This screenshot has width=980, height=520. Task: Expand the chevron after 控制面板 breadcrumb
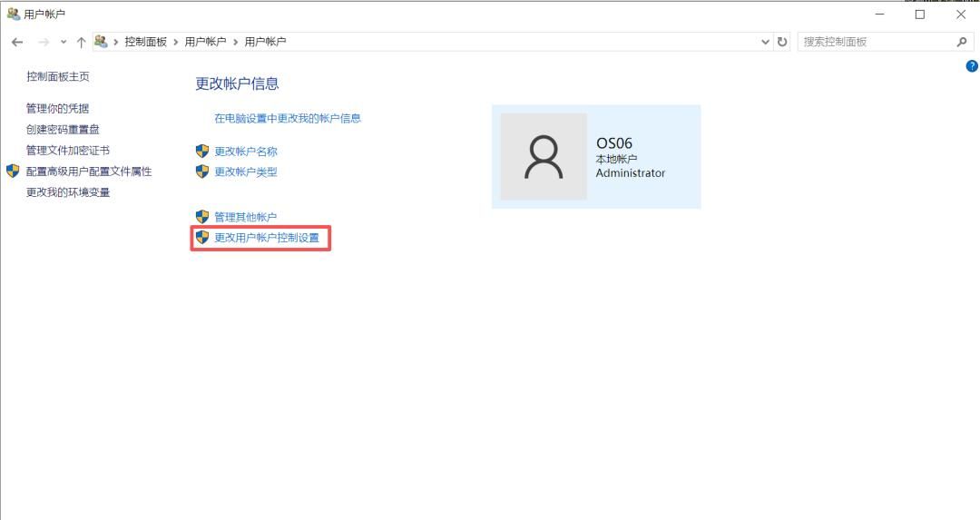click(x=176, y=42)
